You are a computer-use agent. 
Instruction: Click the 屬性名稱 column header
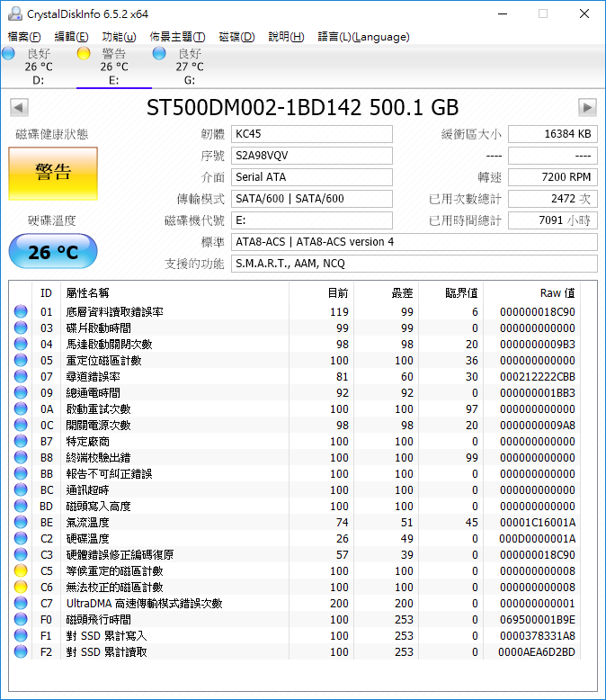point(87,292)
